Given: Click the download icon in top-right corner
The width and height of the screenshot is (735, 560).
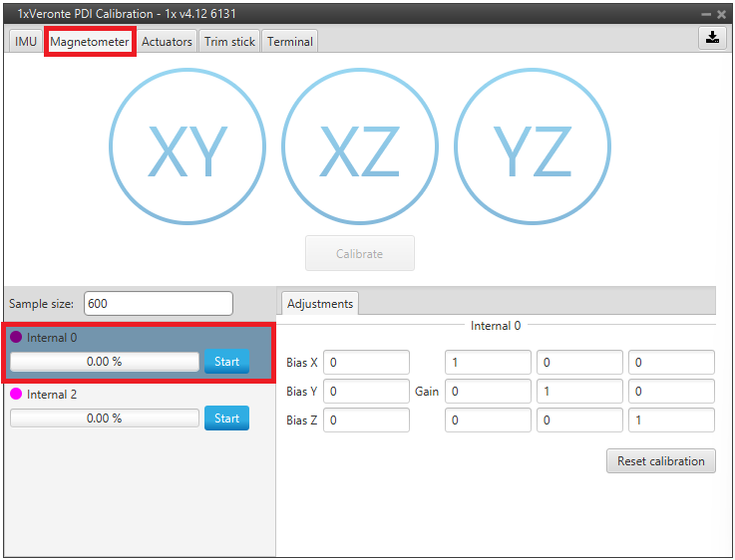Looking at the screenshot, I should tap(712, 38).
